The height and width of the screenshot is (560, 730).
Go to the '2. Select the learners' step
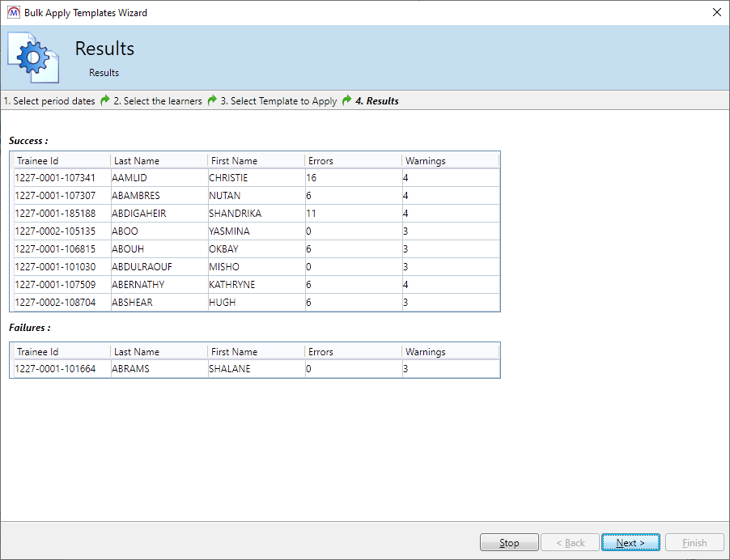[158, 101]
